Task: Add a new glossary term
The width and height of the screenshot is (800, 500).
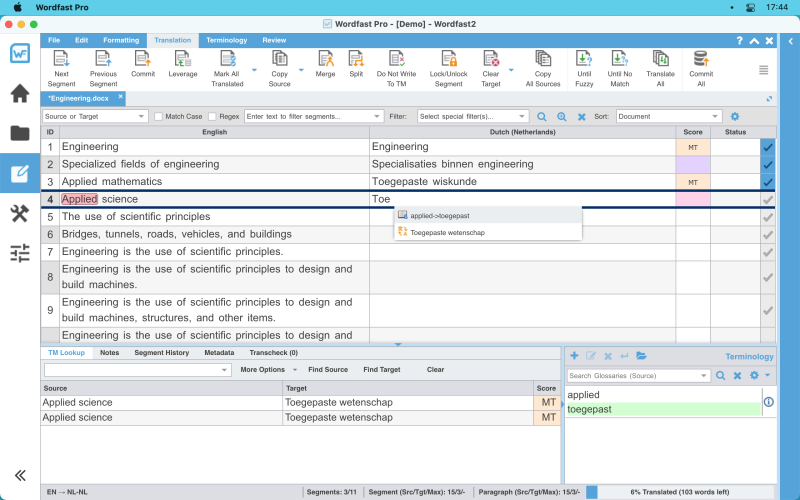Action: tap(574, 356)
